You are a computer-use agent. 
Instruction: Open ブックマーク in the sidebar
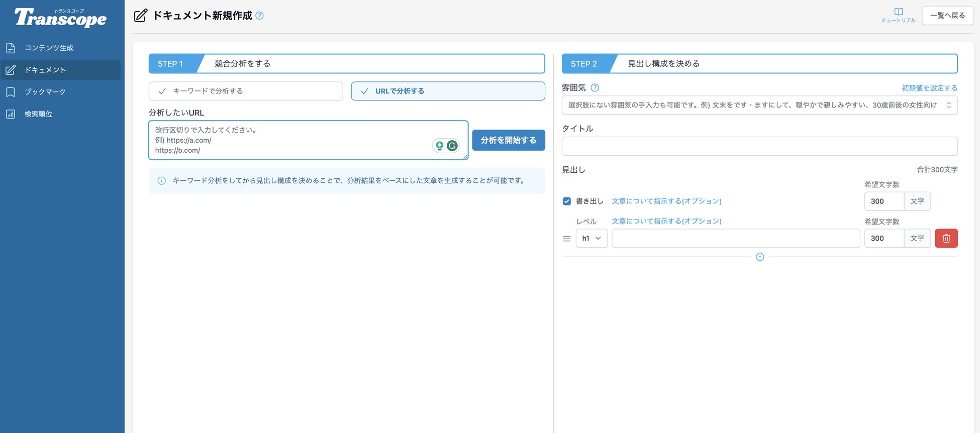[60, 92]
